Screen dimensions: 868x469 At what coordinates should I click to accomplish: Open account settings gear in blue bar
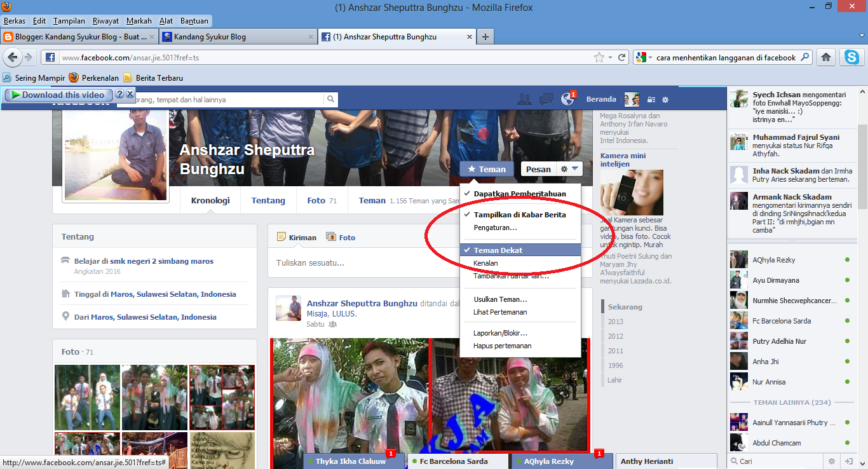pos(665,100)
